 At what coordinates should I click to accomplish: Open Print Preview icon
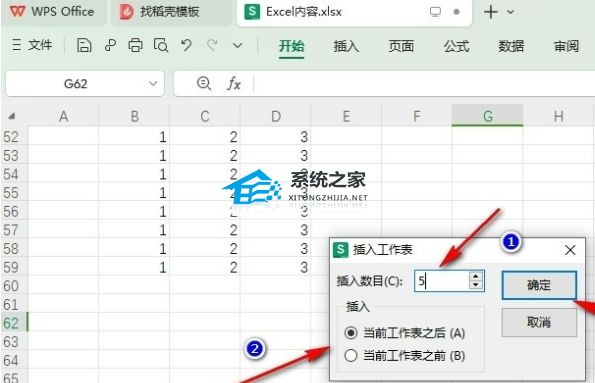[161, 46]
